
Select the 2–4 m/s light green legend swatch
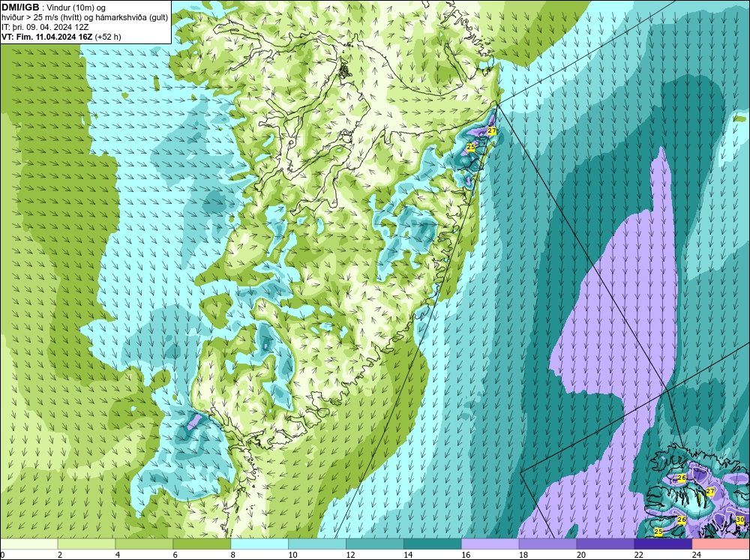tap(86, 544)
